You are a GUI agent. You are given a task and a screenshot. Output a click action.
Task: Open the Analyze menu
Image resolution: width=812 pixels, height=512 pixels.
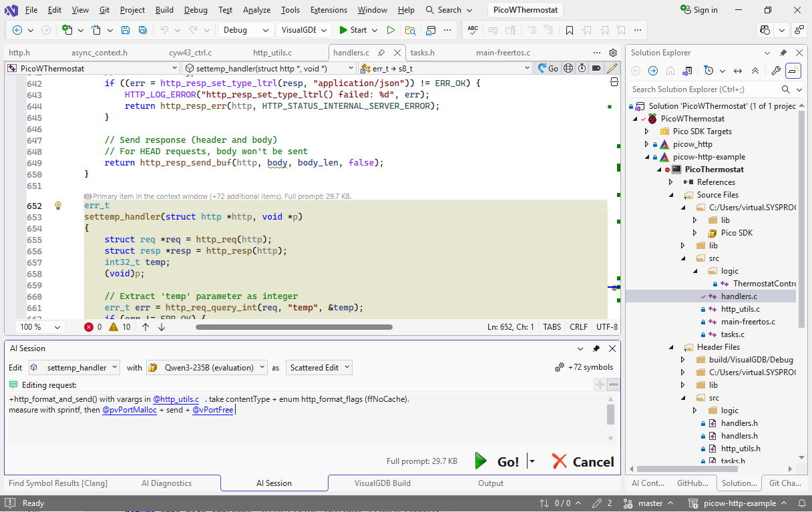[x=256, y=10]
